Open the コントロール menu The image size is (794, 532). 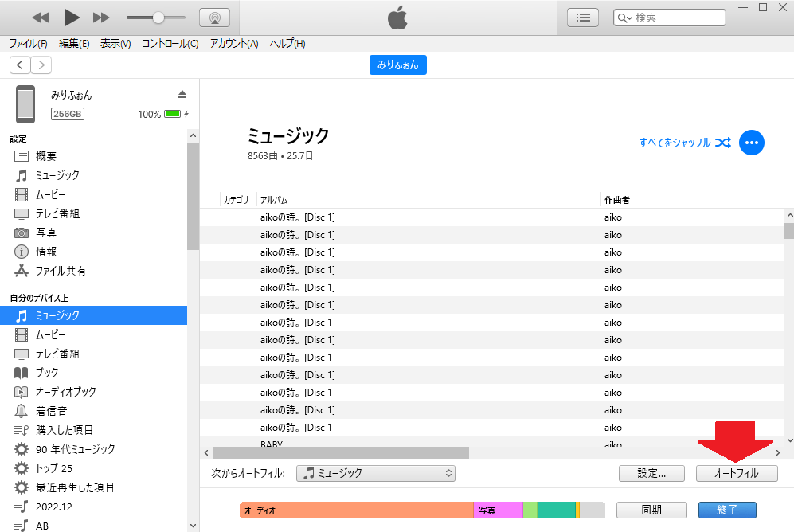click(170, 44)
